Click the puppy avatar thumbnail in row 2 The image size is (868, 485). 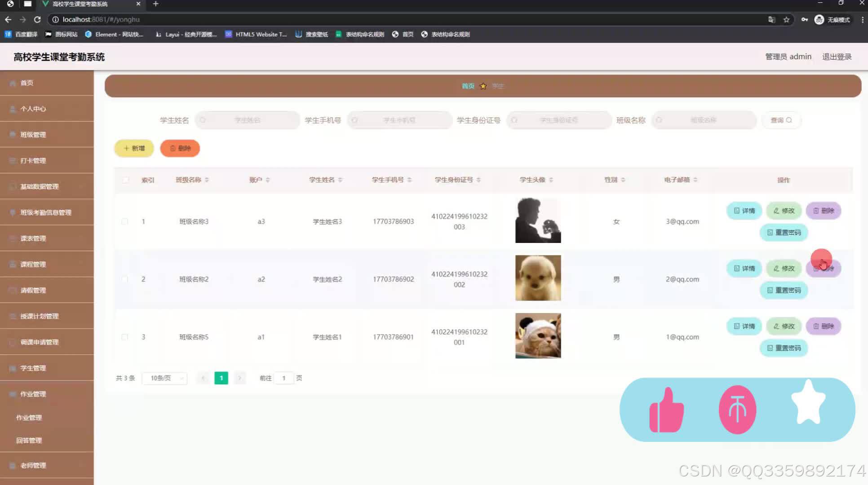coord(538,278)
